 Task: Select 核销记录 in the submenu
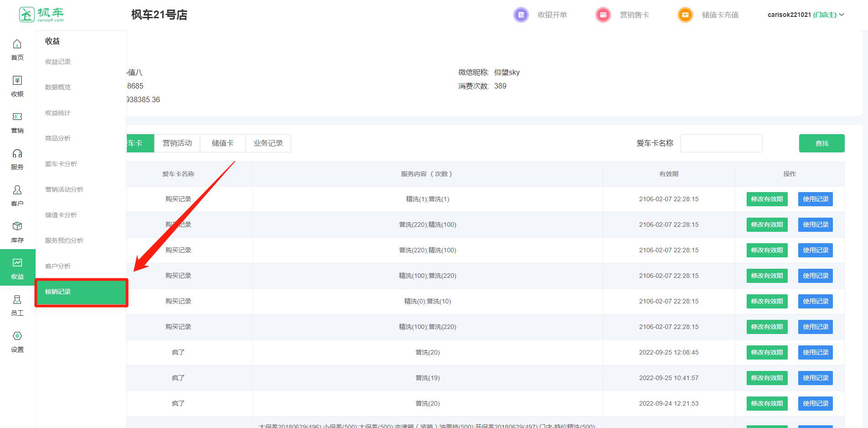(x=81, y=292)
